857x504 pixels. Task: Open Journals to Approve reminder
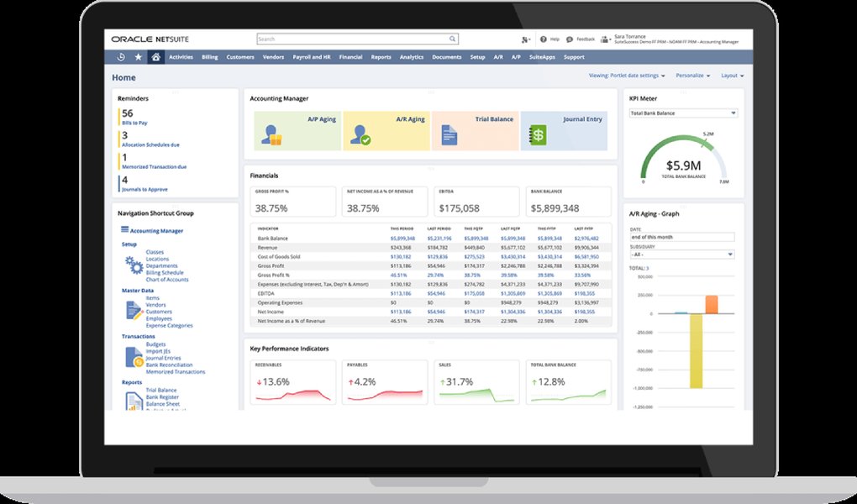click(x=145, y=189)
